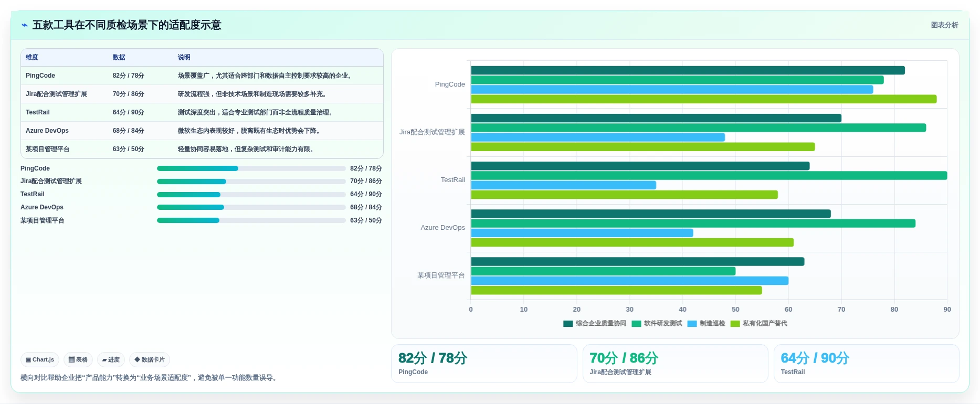Open the PingCode 82分 / 78分 data card

pos(484,364)
